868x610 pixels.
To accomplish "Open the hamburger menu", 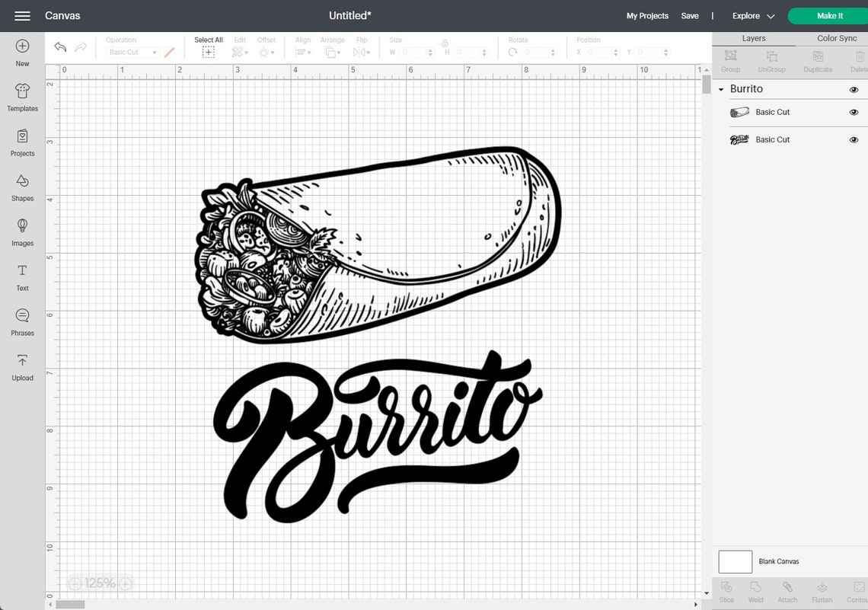I will coord(21,15).
